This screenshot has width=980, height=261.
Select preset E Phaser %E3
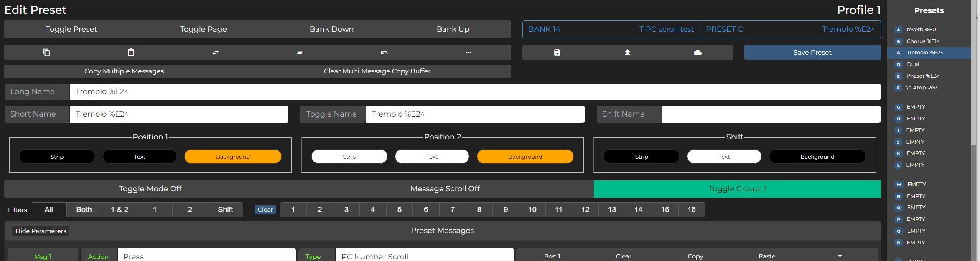pos(929,76)
